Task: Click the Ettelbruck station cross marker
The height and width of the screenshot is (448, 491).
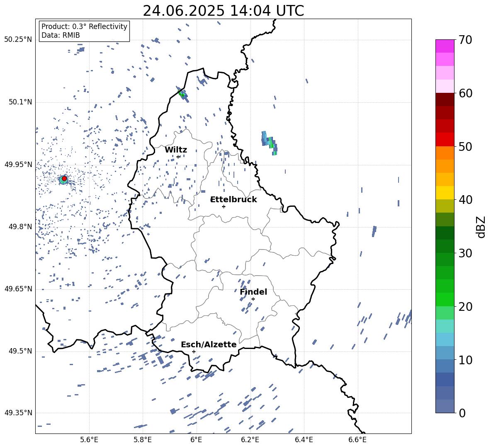Action: 224,206
